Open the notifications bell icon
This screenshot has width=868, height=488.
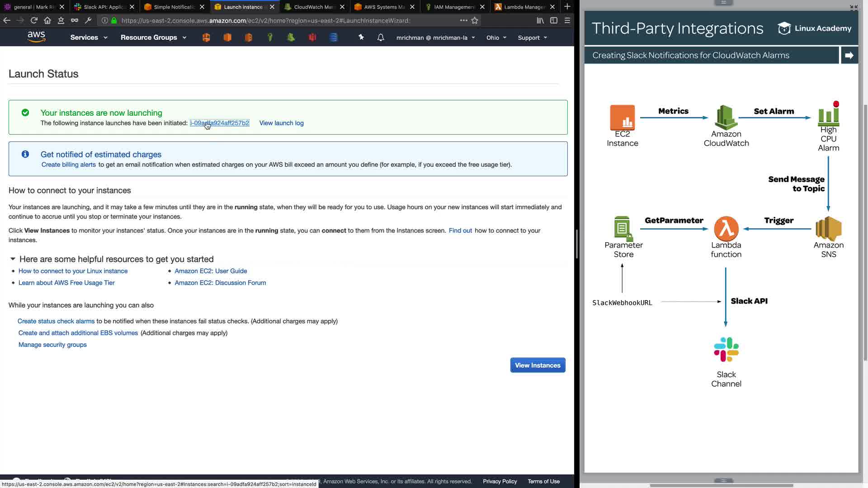(x=381, y=38)
